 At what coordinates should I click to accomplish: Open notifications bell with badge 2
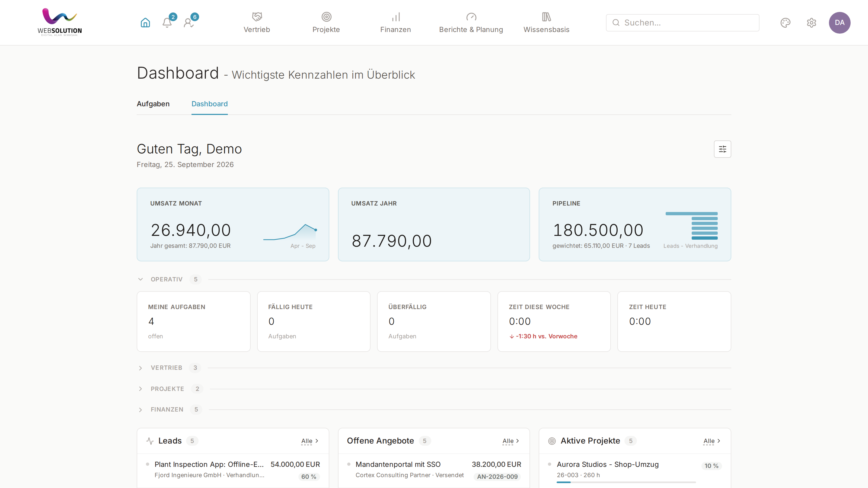[x=167, y=23]
